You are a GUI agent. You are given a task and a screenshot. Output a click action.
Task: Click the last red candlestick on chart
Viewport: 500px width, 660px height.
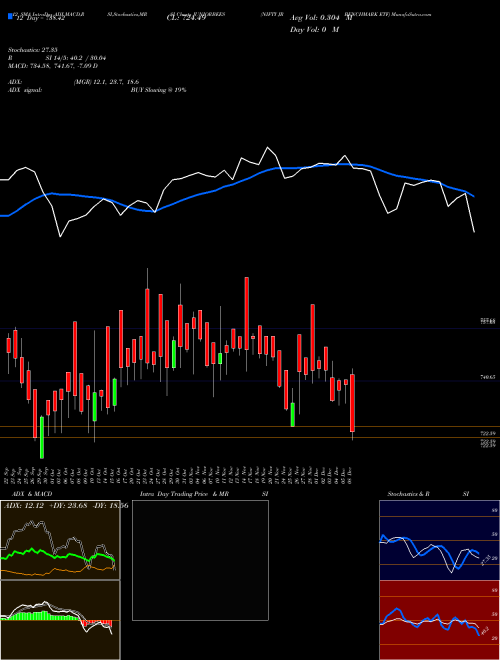click(352, 403)
